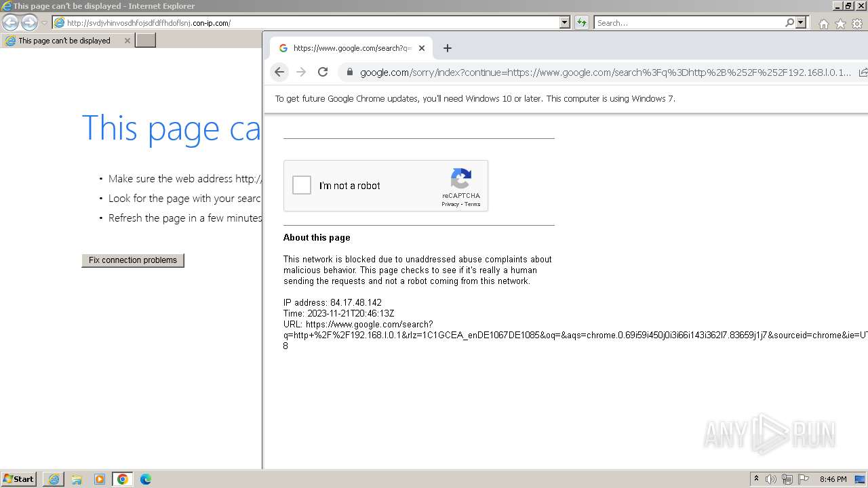Reload the Chrome page
868x488 pixels.
pos(323,72)
